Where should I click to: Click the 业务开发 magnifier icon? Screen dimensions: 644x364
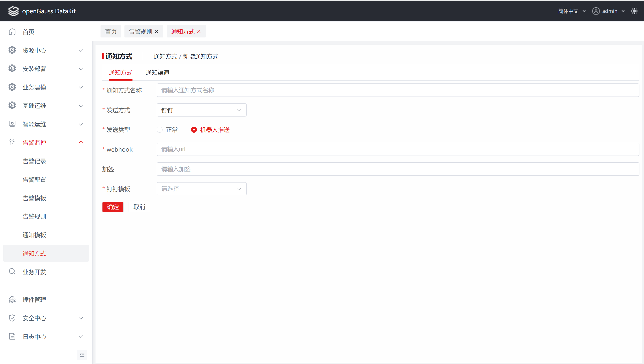point(12,271)
